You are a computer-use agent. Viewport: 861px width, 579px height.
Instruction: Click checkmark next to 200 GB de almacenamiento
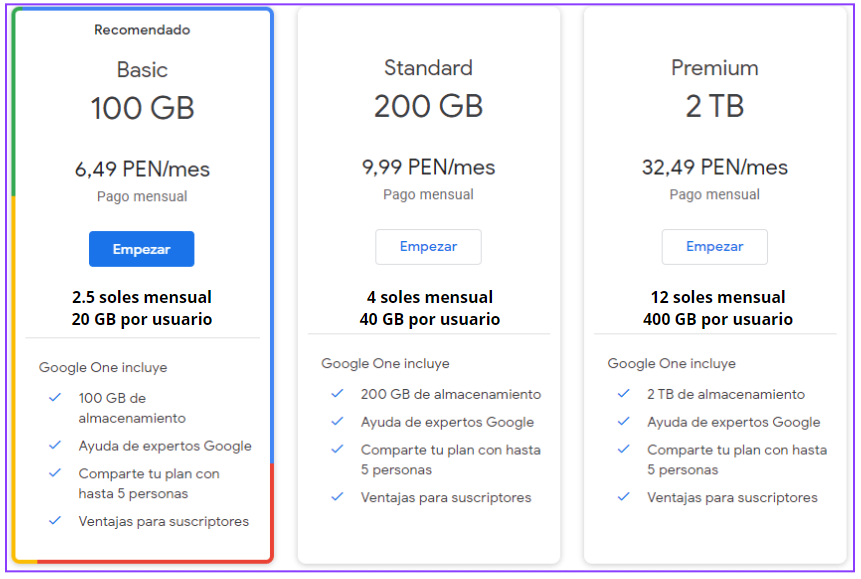338,394
